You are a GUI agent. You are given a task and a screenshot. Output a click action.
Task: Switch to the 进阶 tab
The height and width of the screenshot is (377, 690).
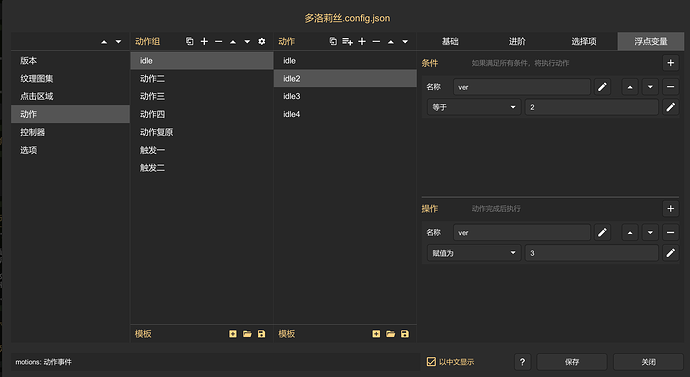pyautogui.click(x=517, y=41)
